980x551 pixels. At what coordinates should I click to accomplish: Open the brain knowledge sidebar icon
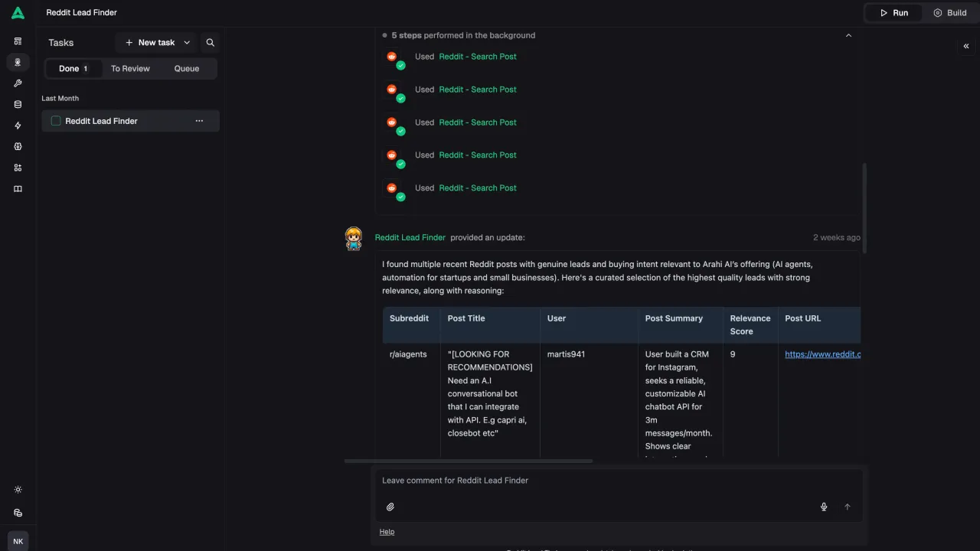click(x=18, y=146)
